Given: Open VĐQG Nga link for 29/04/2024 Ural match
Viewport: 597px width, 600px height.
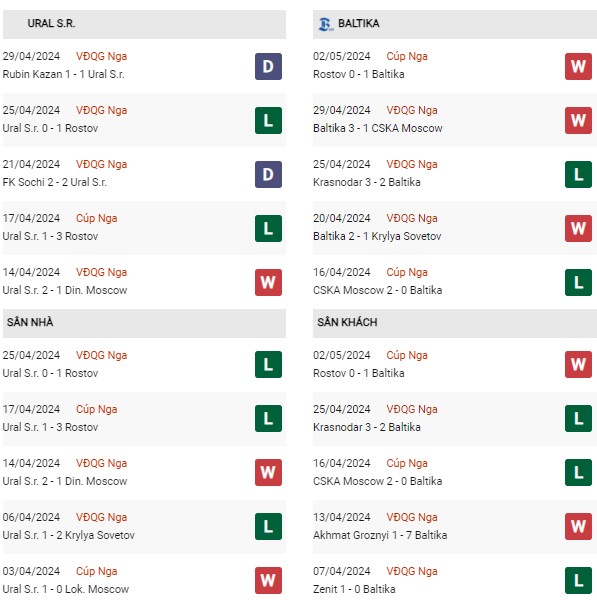Looking at the screenshot, I should click(101, 56).
